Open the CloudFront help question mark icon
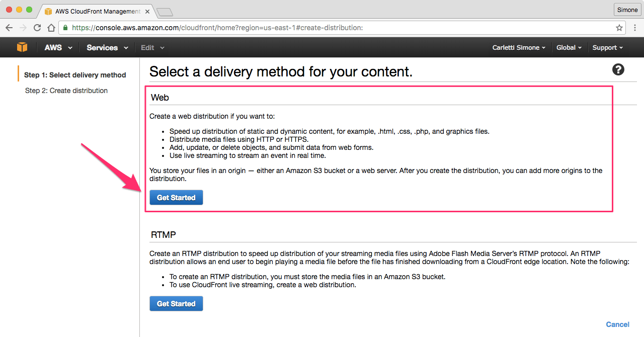The image size is (644, 337). [x=618, y=69]
